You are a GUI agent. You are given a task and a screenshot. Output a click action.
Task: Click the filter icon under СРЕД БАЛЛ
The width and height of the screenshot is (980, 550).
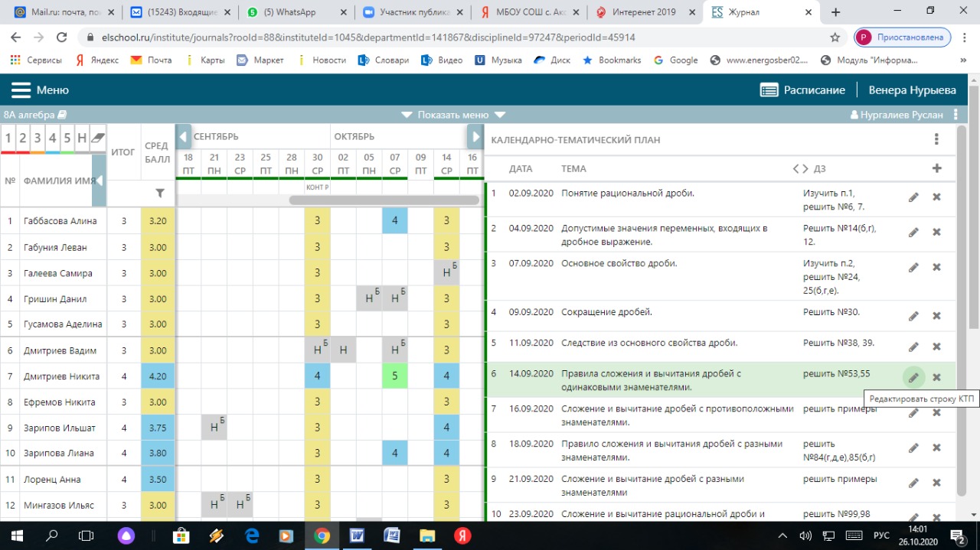click(x=159, y=194)
